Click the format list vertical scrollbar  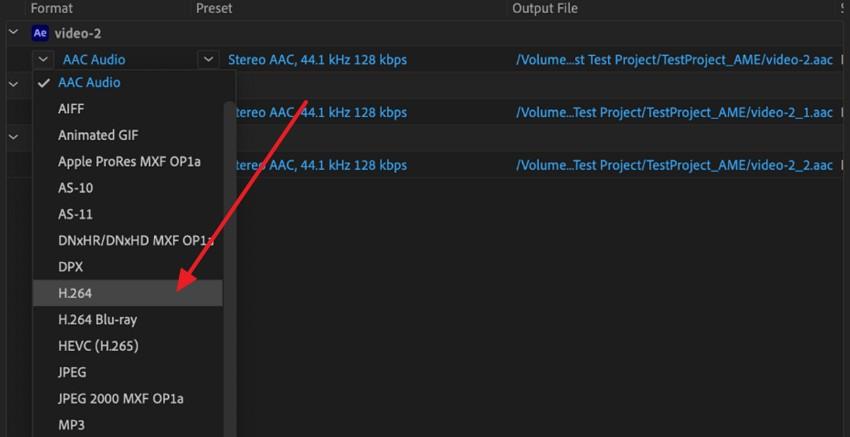coord(230,268)
